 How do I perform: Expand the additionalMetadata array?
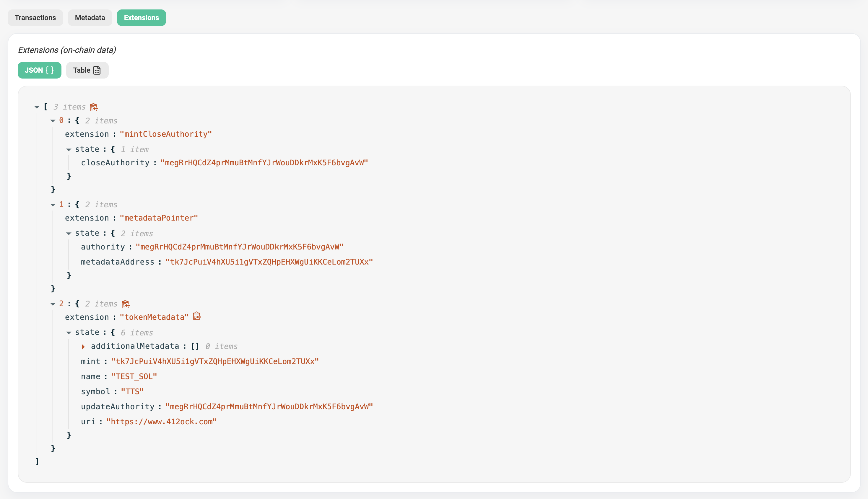[83, 346]
